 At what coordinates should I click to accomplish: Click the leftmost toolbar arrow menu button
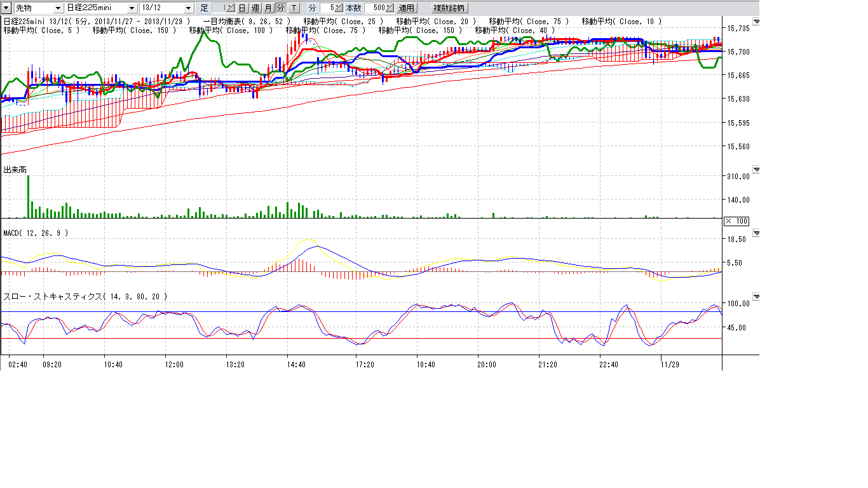[6, 8]
